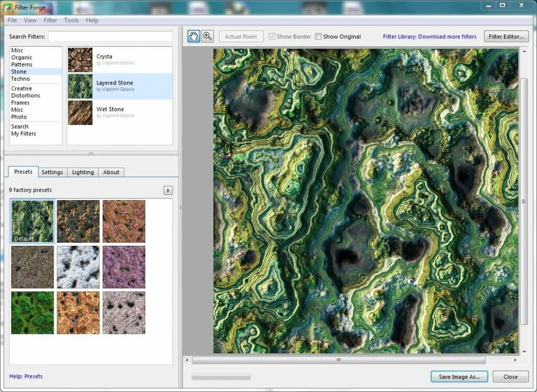Image resolution: width=537 pixels, height=392 pixels.
Task: Click the Layered Stone preview image
Action: pyautogui.click(x=366, y=201)
